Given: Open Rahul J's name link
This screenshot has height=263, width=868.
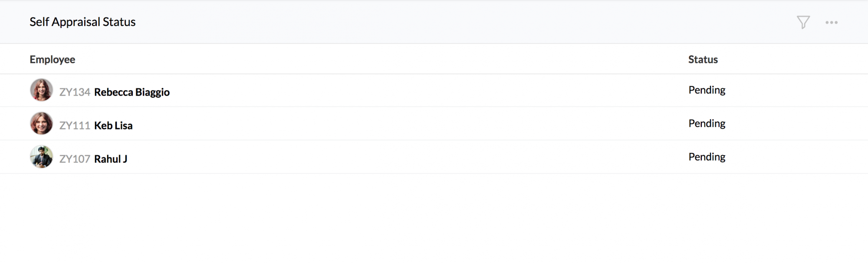Looking at the screenshot, I should coord(111,159).
